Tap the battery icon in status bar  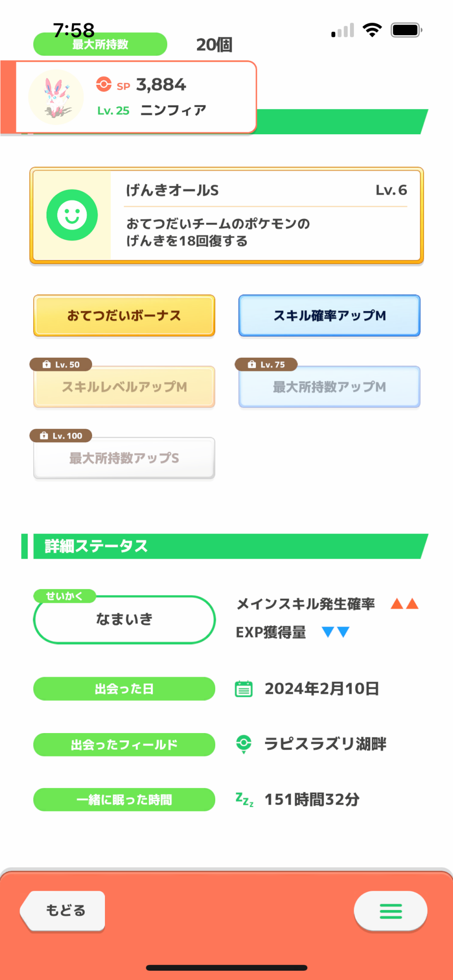pyautogui.click(x=406, y=30)
